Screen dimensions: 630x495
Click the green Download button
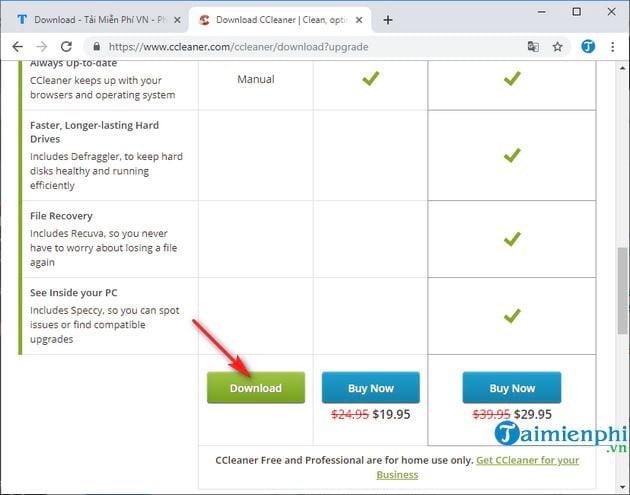click(256, 388)
